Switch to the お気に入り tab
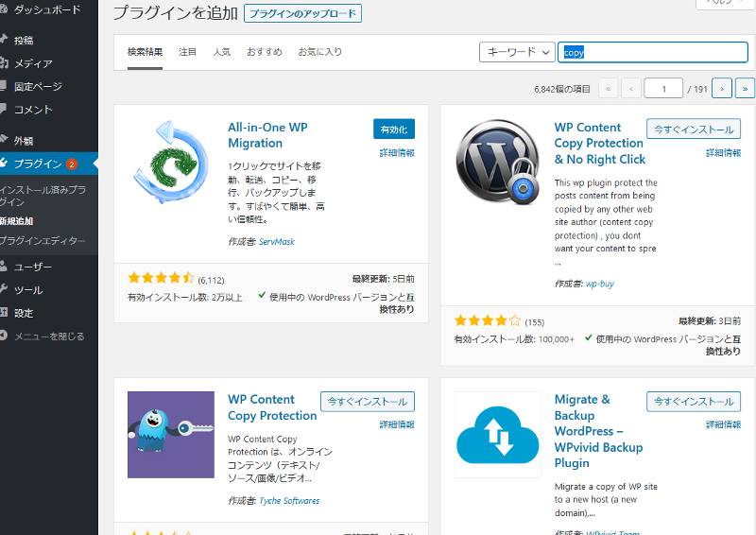This screenshot has height=535, width=756. pyautogui.click(x=320, y=52)
